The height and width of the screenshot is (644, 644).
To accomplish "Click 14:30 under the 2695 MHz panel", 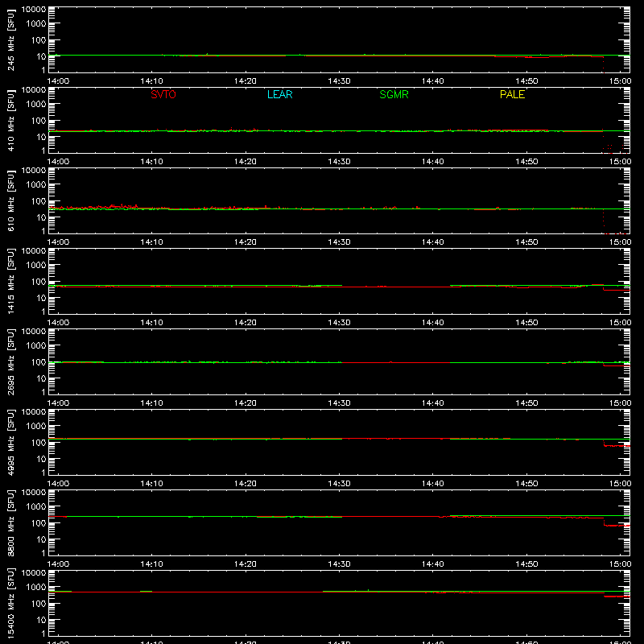I will click(x=339, y=403).
